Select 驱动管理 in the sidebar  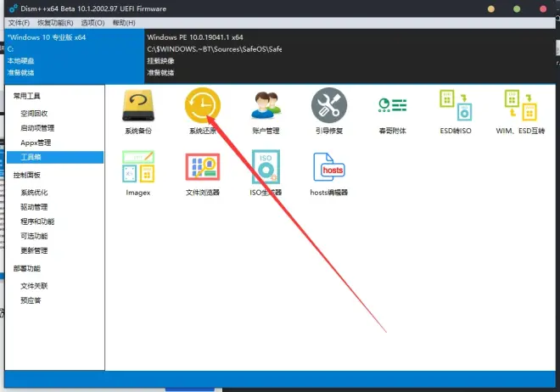coord(34,207)
